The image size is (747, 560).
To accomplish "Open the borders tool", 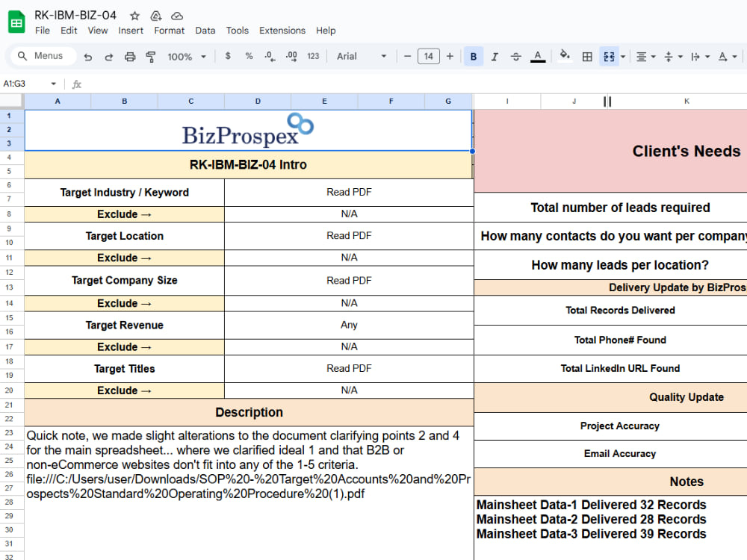I will coord(587,57).
